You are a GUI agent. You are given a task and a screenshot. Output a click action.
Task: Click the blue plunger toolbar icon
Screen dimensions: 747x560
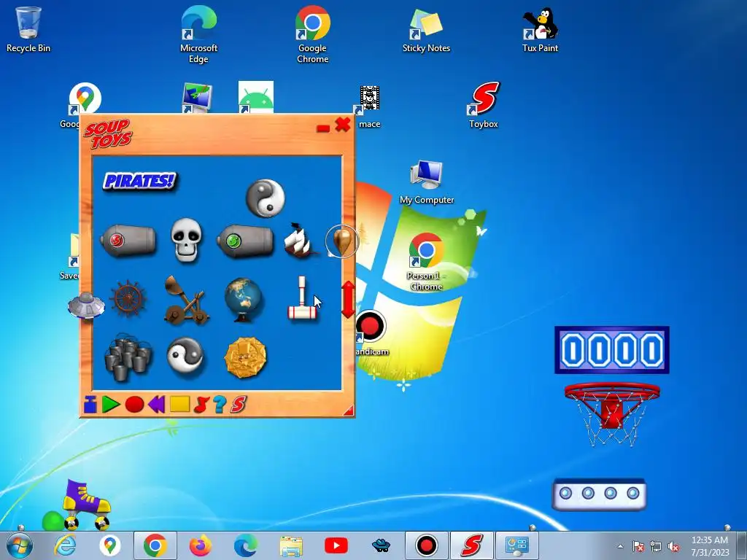(x=90, y=404)
